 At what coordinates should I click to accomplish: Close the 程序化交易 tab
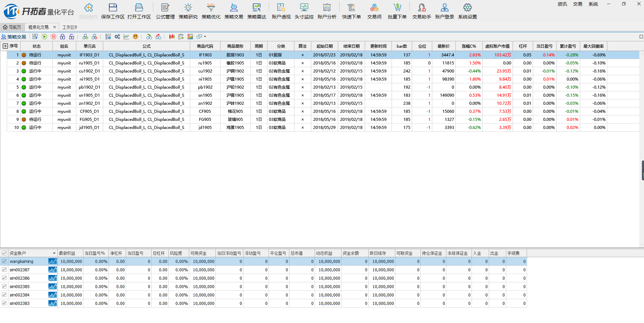[x=55, y=27]
